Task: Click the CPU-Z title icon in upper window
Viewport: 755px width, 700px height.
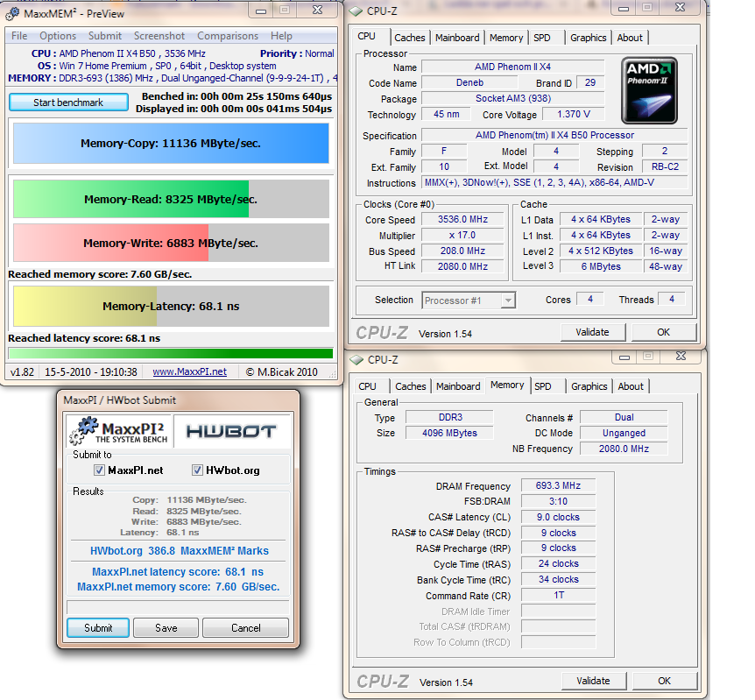Action: click(x=356, y=11)
